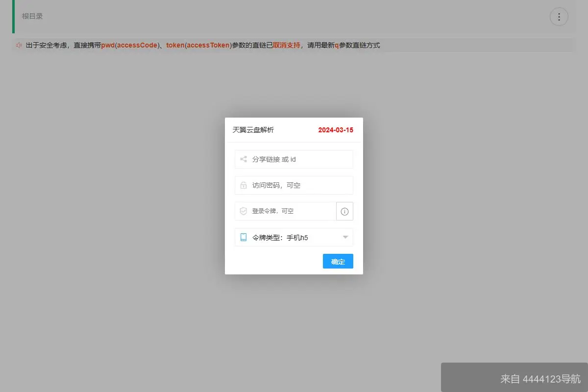588x392 pixels.
Task: Click the 分享链接 或 id input field
Action: (294, 159)
